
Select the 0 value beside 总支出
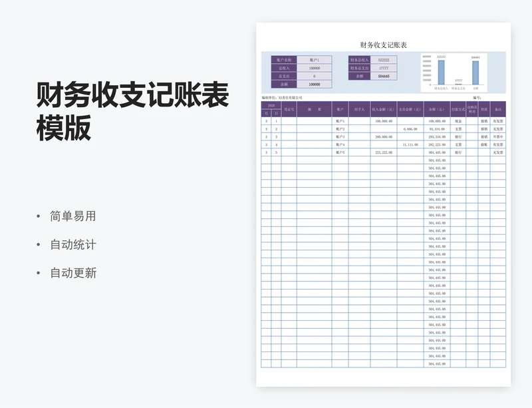[314, 76]
